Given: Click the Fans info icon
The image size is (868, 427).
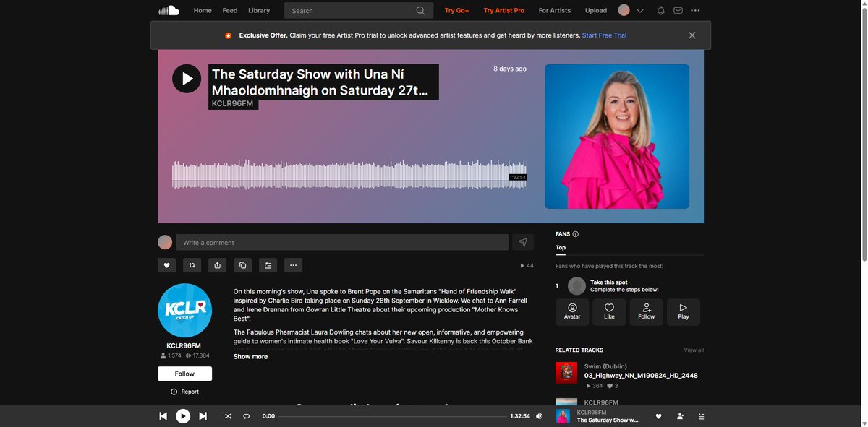Looking at the screenshot, I should pyautogui.click(x=576, y=234).
